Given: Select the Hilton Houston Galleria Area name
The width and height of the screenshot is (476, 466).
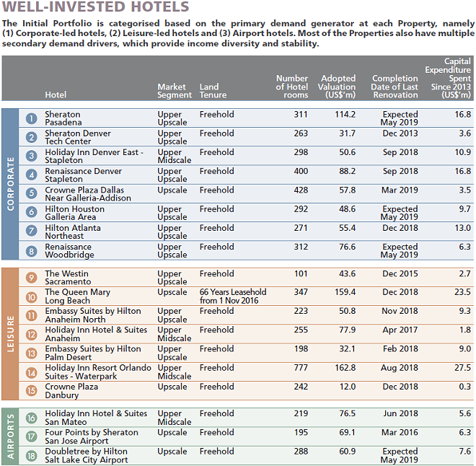Looking at the screenshot, I should click(x=75, y=213).
